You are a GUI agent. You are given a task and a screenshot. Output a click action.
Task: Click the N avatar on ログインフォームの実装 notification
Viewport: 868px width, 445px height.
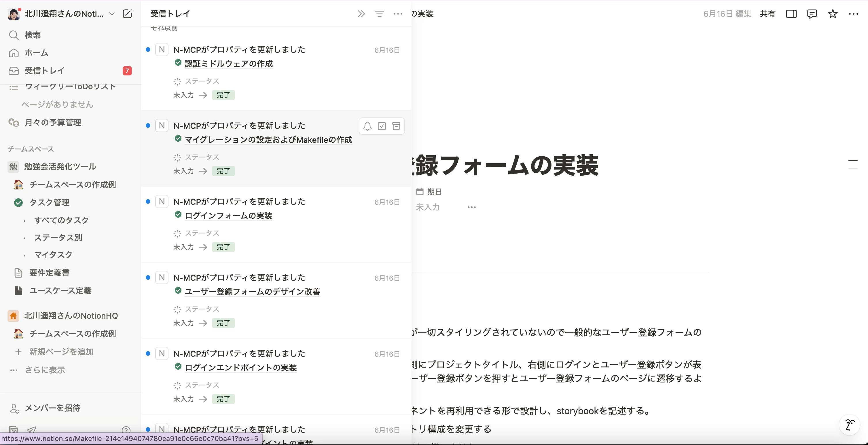coord(162,201)
